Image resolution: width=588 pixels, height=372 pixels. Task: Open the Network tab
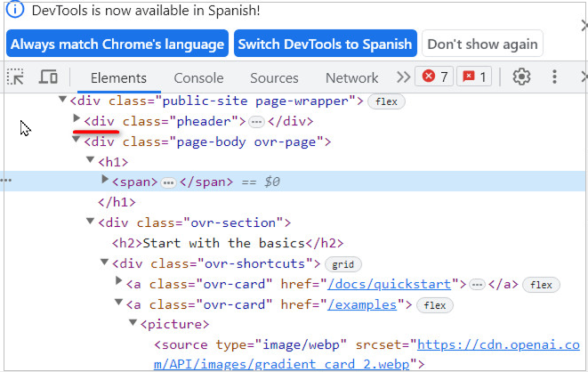tap(351, 77)
